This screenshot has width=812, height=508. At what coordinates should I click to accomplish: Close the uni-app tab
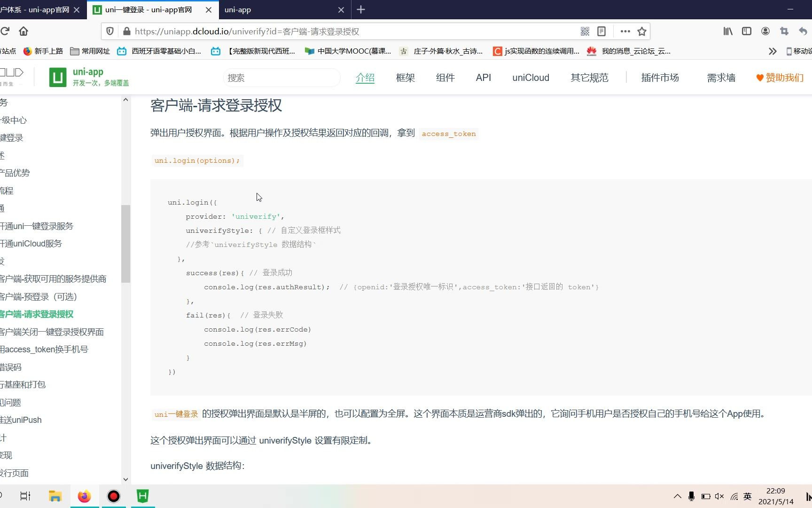pyautogui.click(x=341, y=10)
